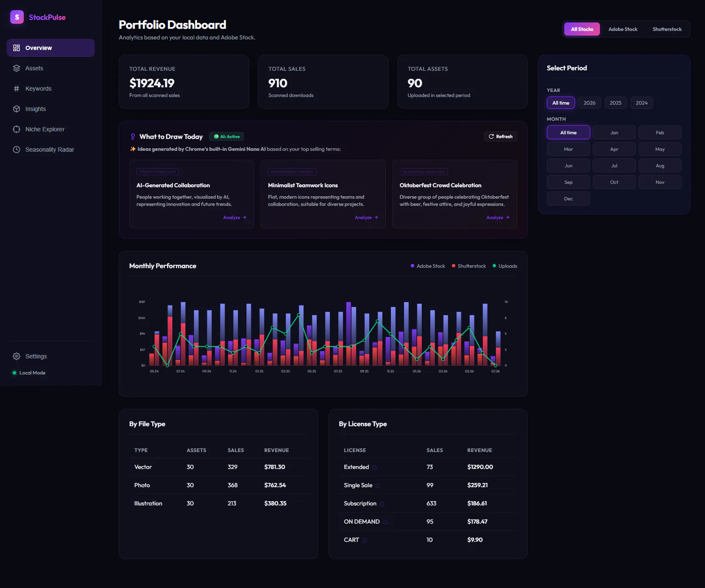Click the Vector file type row
This screenshot has height=588, width=705.
coord(218,467)
